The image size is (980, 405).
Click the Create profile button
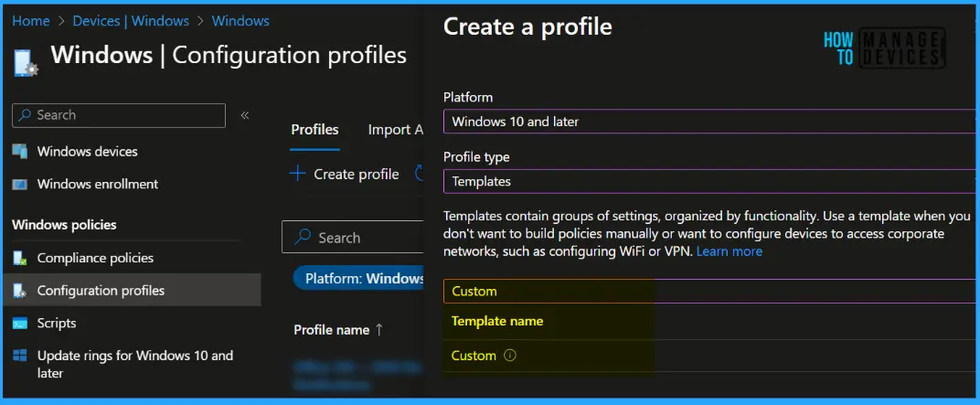(x=345, y=174)
